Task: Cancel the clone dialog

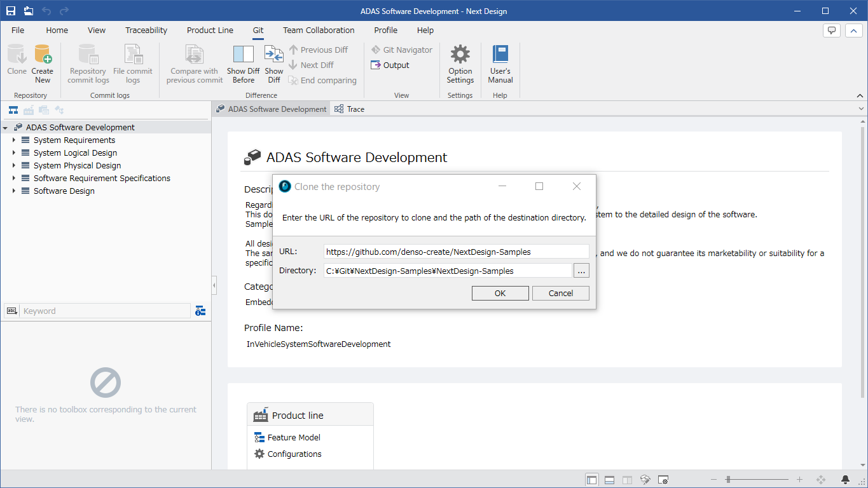Action: point(561,293)
